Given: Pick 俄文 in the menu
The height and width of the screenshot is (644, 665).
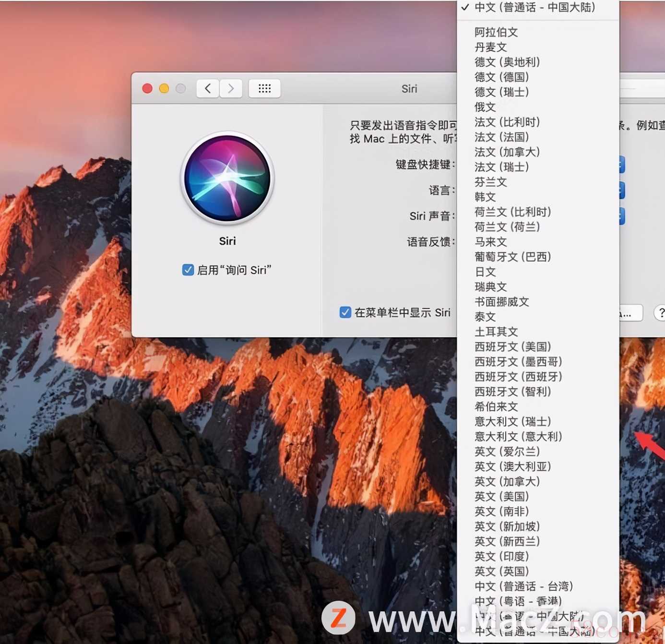Looking at the screenshot, I should (x=538, y=107).
